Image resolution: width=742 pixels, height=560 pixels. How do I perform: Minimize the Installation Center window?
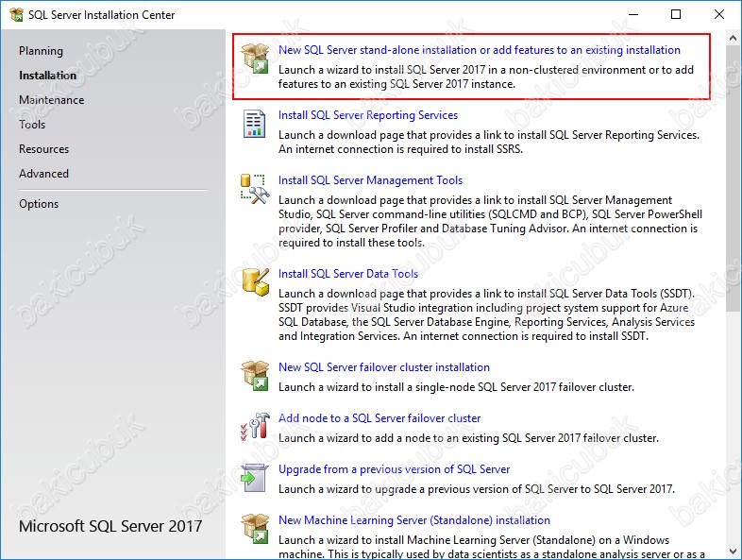633,14
